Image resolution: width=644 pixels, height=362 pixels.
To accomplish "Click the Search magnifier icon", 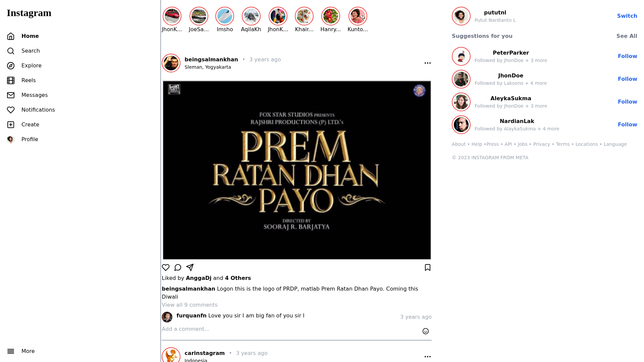I will (x=11, y=51).
